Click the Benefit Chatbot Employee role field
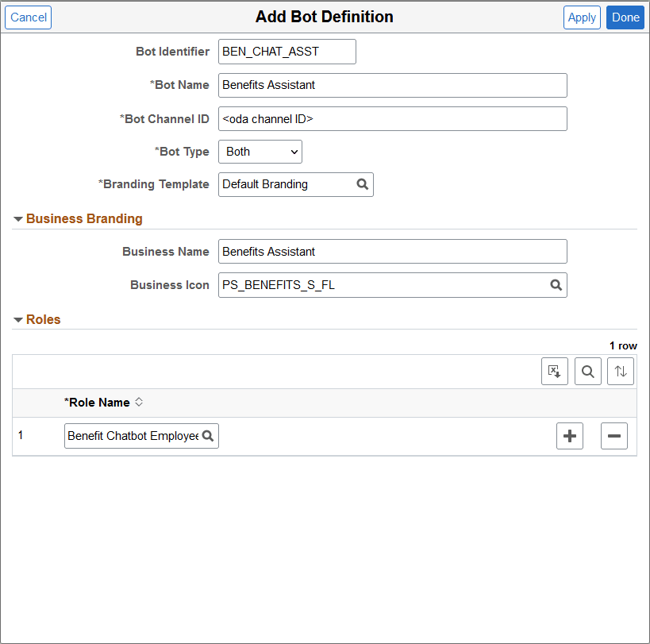 point(131,435)
